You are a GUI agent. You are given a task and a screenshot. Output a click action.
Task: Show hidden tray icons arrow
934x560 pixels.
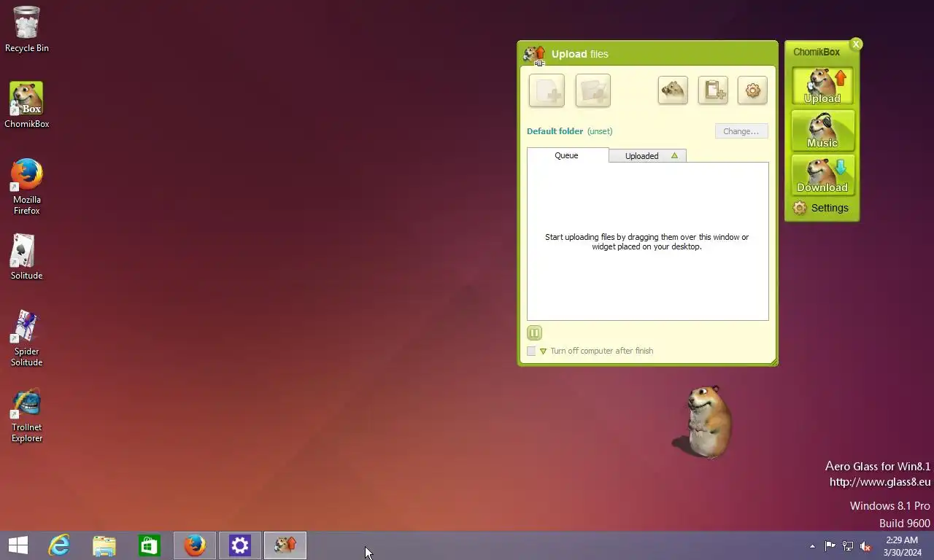(812, 546)
